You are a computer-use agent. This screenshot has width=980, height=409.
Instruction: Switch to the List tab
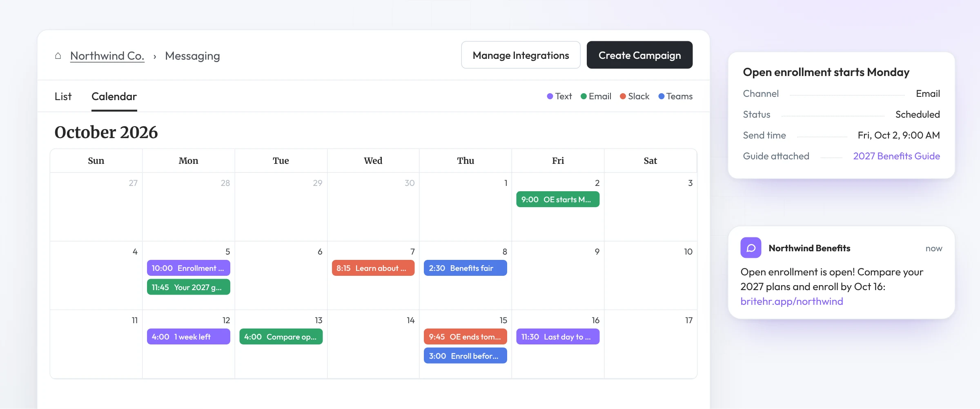tap(63, 96)
